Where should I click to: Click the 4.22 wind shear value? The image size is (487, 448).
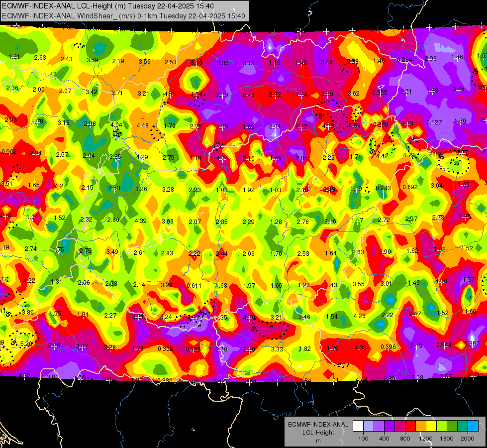[x=29, y=280]
